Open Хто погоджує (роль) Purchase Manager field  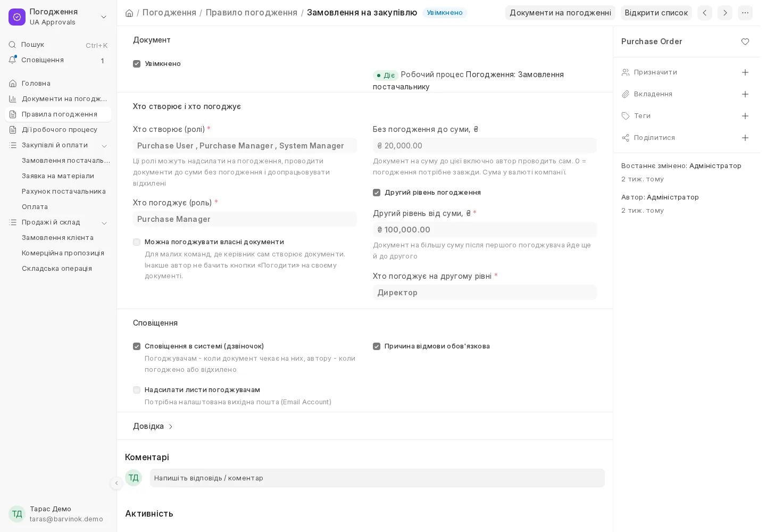point(245,219)
